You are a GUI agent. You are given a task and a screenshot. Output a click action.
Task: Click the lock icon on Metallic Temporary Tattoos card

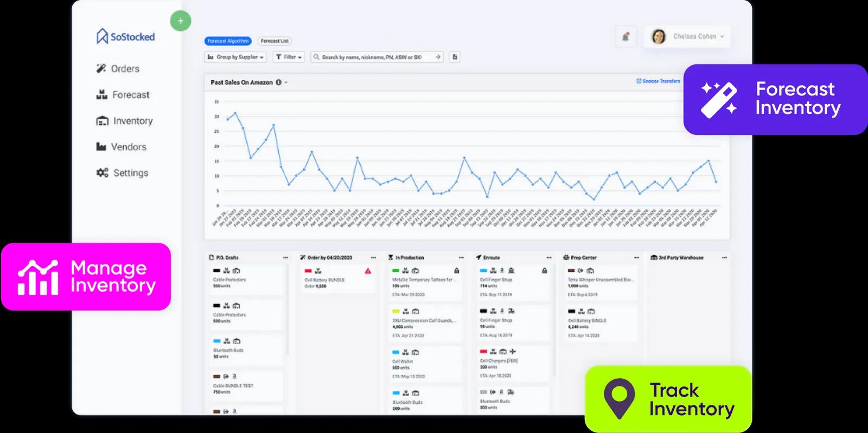click(457, 270)
